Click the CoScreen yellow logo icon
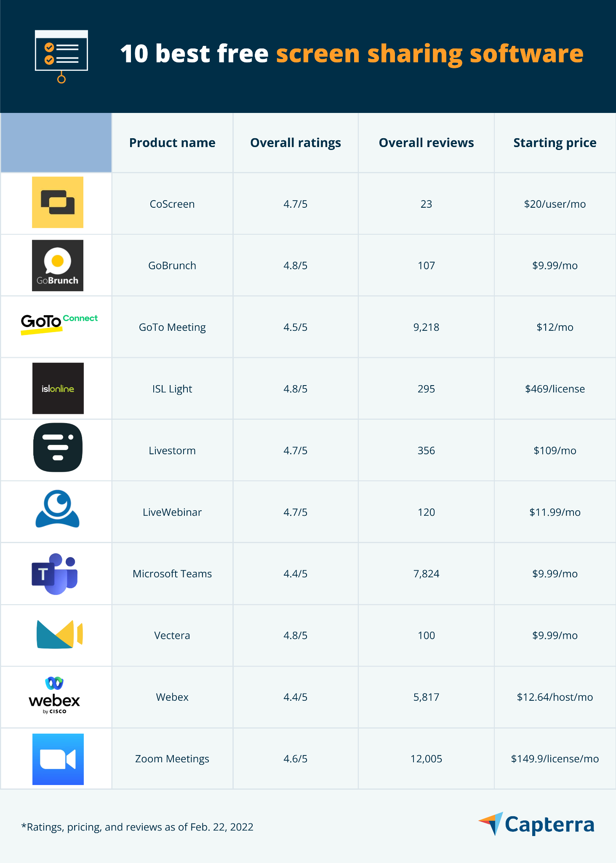 58,202
